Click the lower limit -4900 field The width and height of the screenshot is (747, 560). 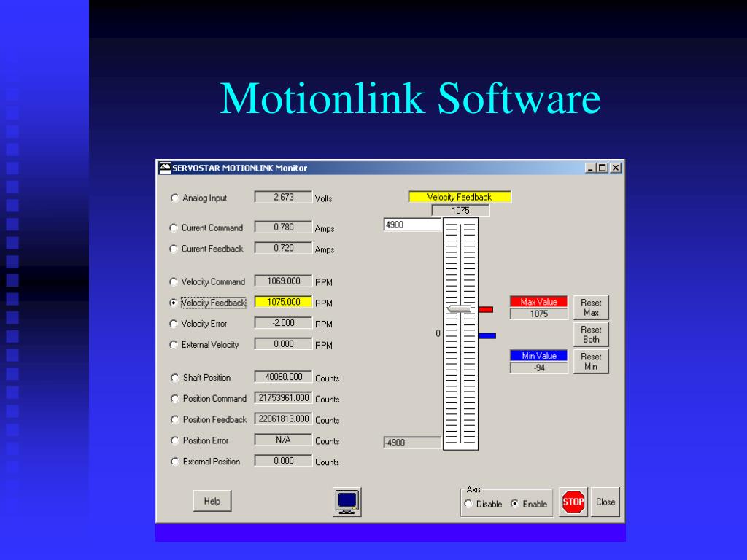(412, 443)
